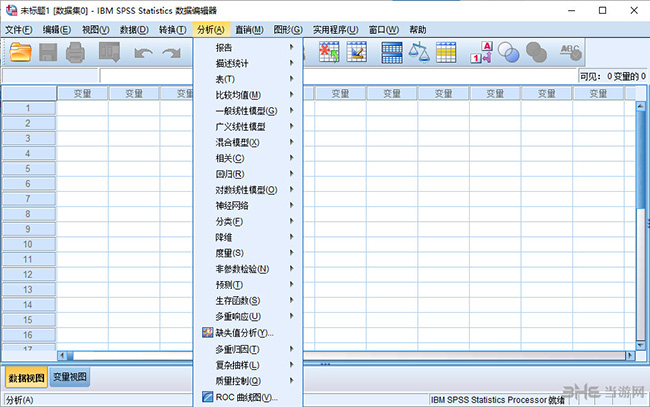Switch to the 变量视图 tab
This screenshot has height=407, width=650.
tap(70, 377)
